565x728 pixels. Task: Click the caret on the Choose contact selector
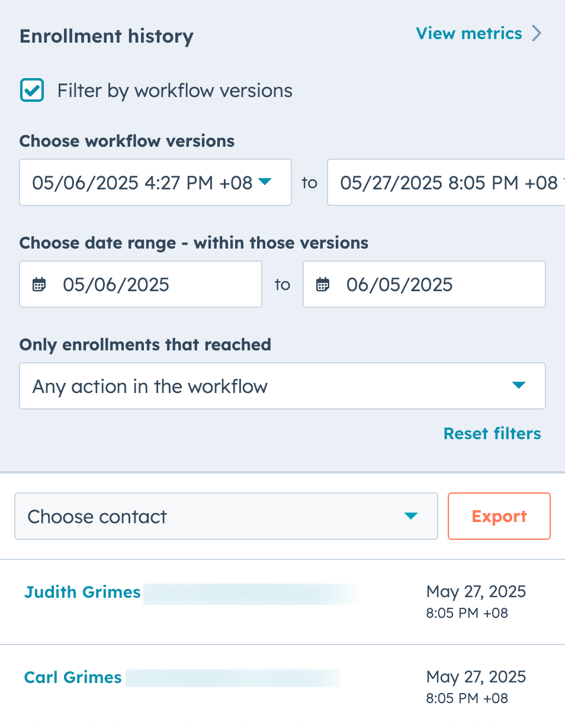(x=411, y=516)
